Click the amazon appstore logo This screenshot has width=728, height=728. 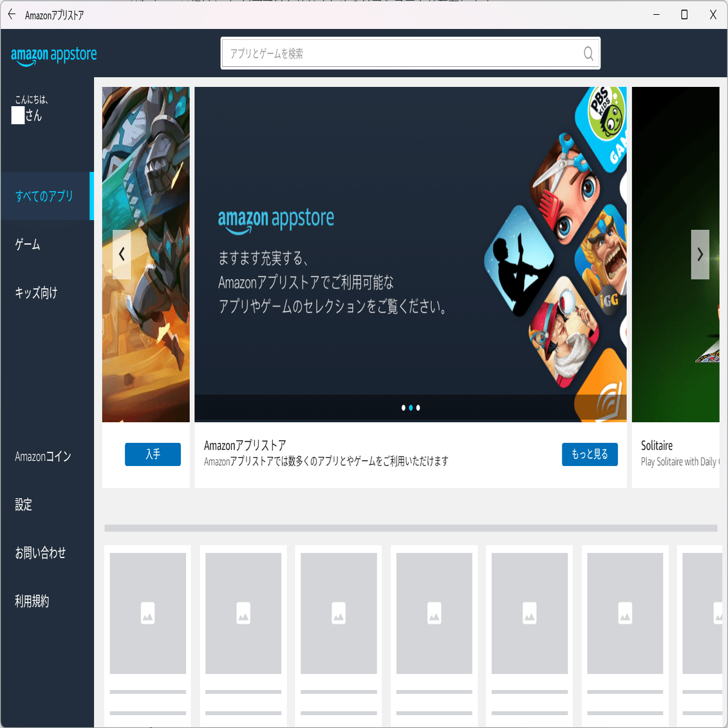[x=53, y=56]
